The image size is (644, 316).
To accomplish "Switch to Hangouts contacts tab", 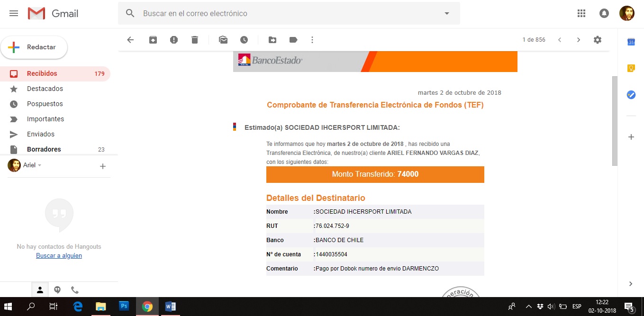I will [x=40, y=289].
